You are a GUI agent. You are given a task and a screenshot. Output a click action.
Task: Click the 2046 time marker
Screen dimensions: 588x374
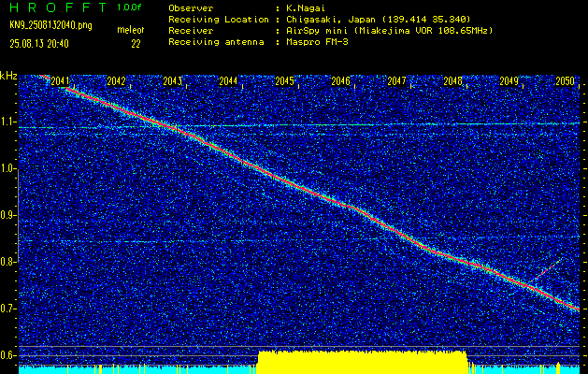coord(341,81)
